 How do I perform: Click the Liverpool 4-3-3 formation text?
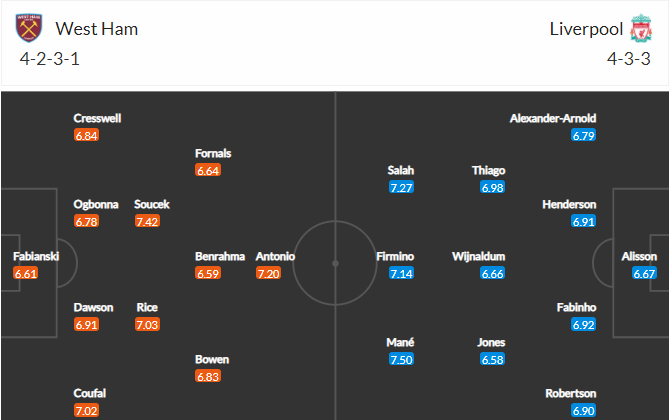click(x=629, y=59)
